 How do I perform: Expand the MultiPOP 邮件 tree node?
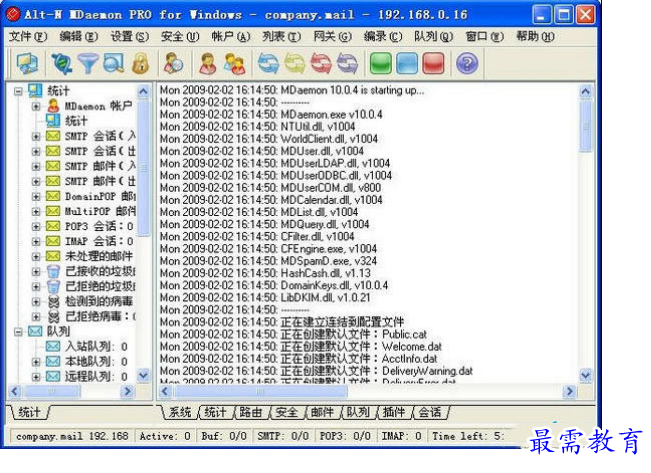(x=36, y=211)
